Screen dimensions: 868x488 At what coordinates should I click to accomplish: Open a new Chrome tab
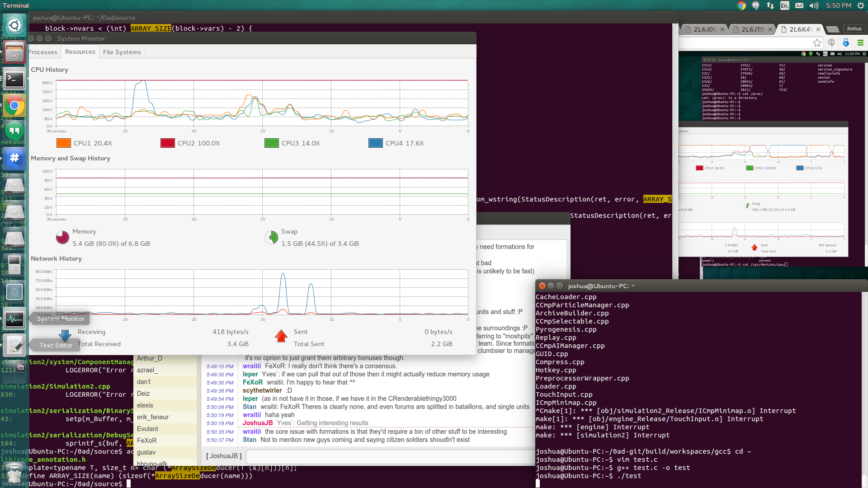pyautogui.click(x=832, y=29)
